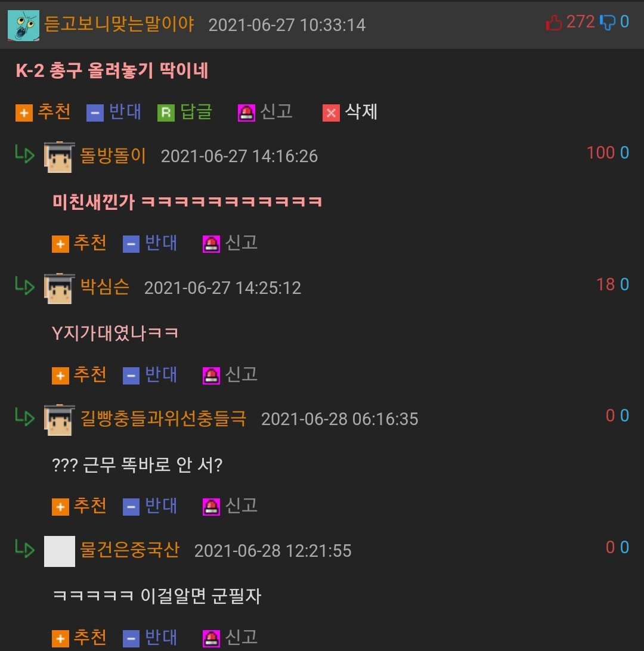Upvote the 근무 똑바로 안 서 reply
The width and height of the screenshot is (644, 651).
[x=61, y=507]
